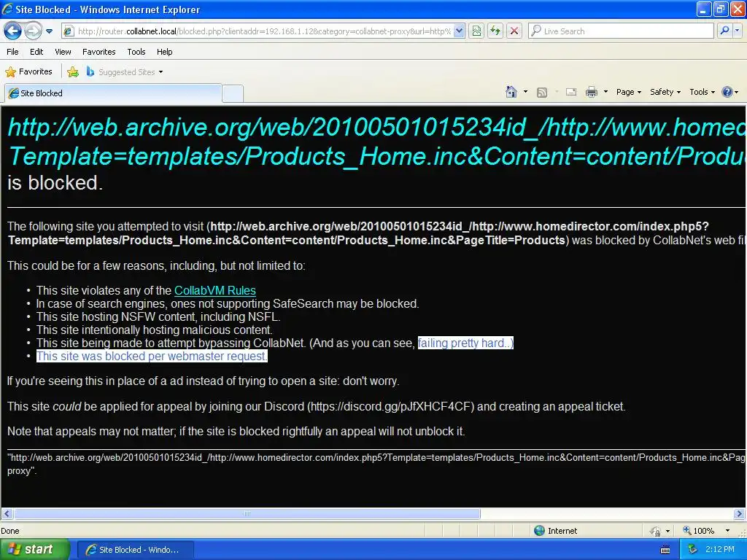Click the large blocked web.archive.org URL heading

click(x=376, y=142)
